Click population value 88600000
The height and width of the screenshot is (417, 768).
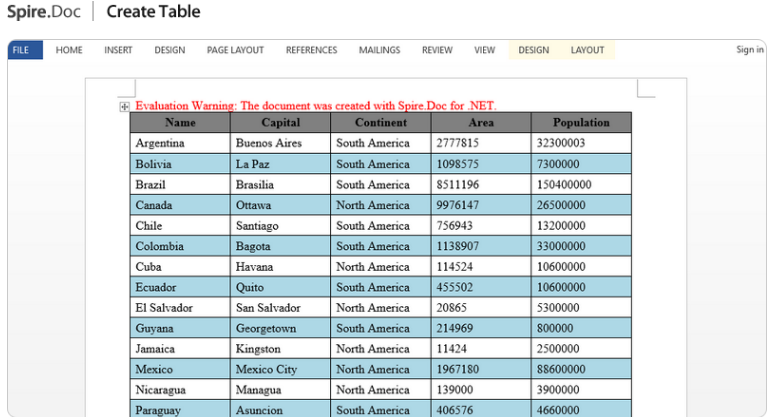coord(561,369)
